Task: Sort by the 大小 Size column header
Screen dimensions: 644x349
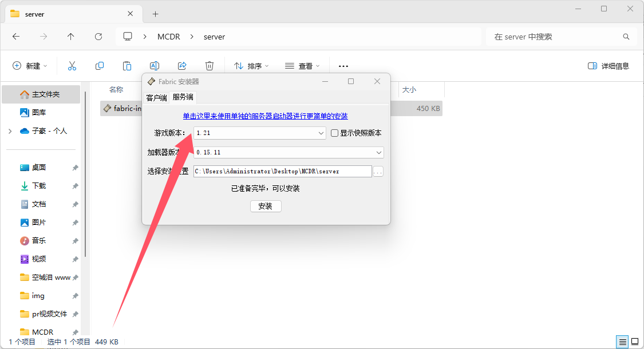Action: click(x=409, y=89)
